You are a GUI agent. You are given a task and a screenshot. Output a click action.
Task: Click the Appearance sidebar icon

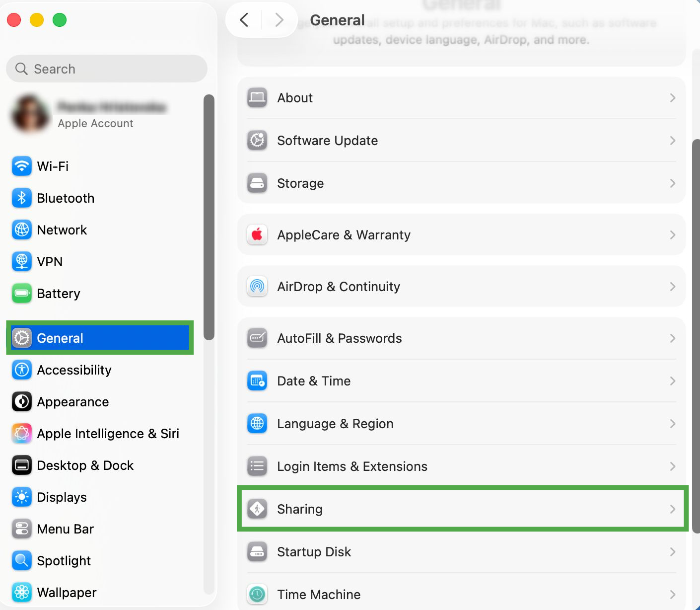[22, 402]
